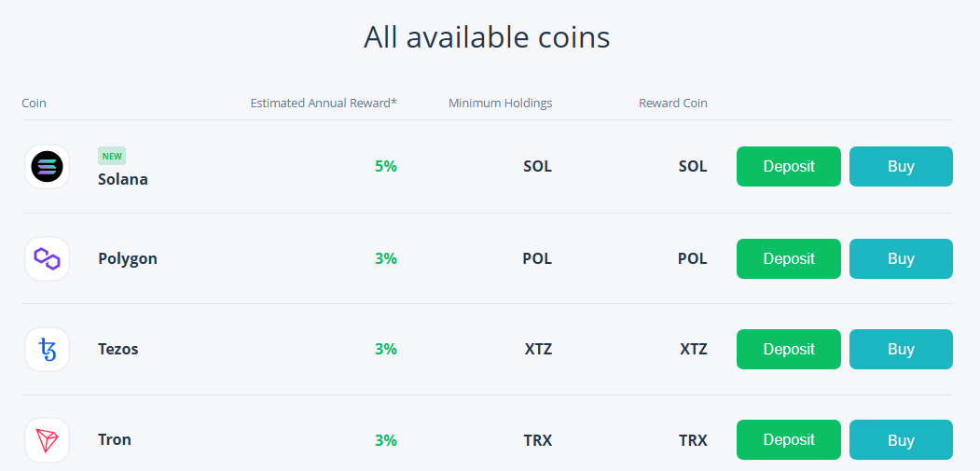980x471 pixels.
Task: Select the Tezos coin name
Action: pyautogui.click(x=118, y=349)
